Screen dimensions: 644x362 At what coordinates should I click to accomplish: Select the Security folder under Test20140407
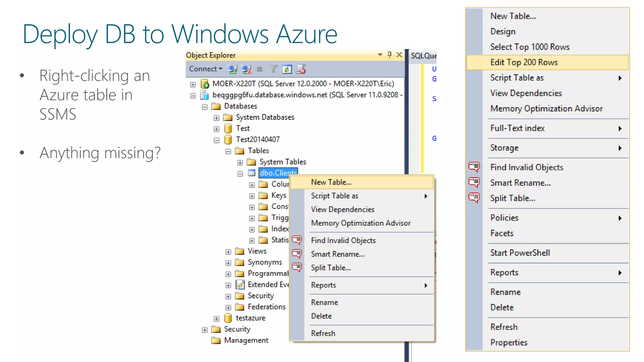[261, 296]
